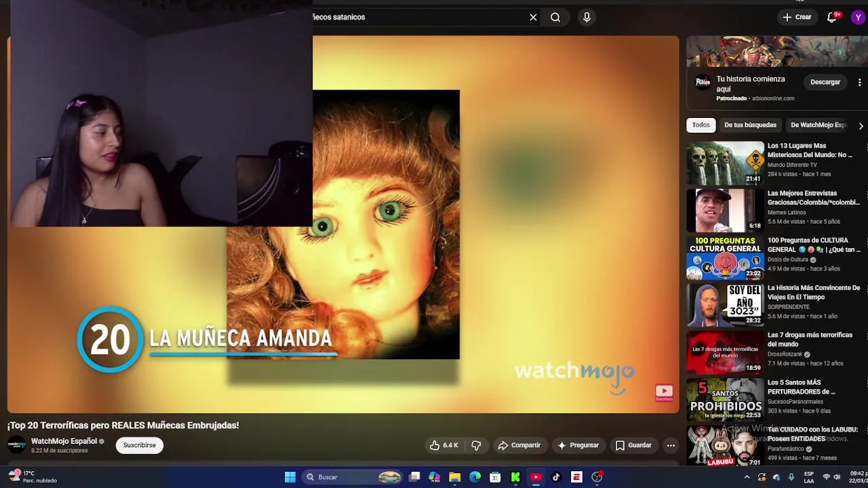Open the Copilot icon in taskbar
Image resolution: width=868 pixels, height=488 pixels.
[x=435, y=477]
